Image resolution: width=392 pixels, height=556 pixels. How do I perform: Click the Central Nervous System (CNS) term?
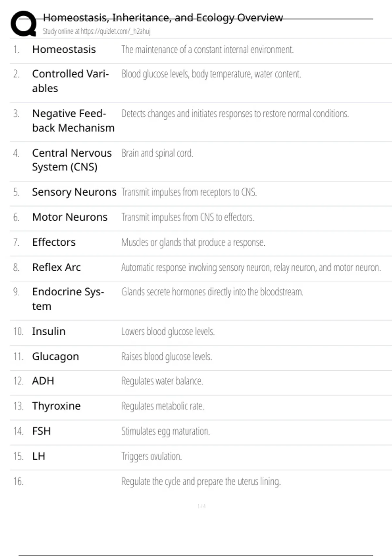72,160
